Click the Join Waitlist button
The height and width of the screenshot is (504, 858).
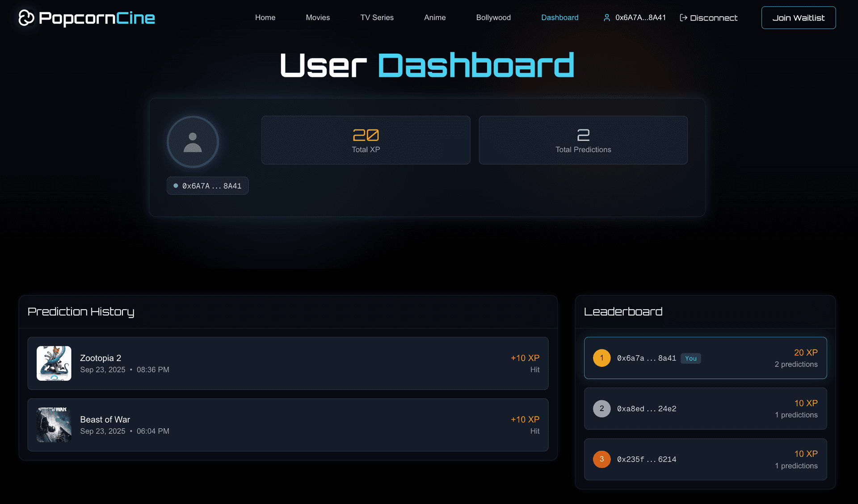pos(799,17)
